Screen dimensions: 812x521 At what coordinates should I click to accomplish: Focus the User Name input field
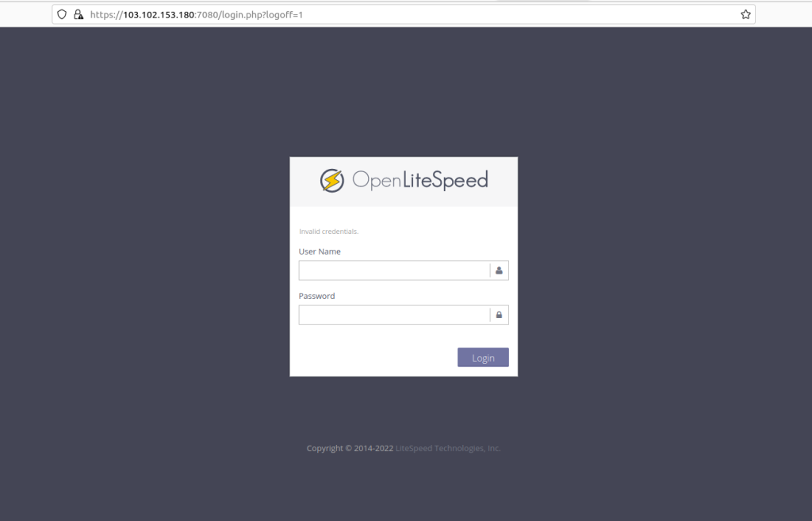coord(394,270)
